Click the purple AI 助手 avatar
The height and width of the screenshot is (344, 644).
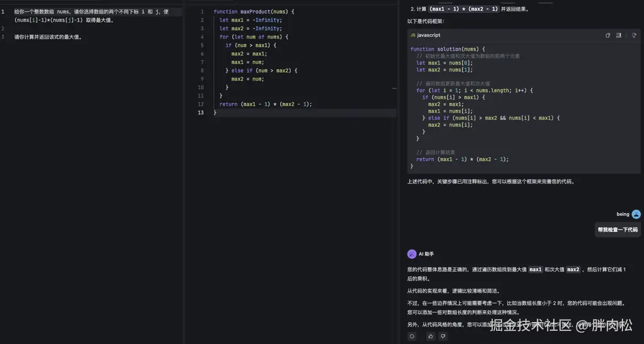412,254
